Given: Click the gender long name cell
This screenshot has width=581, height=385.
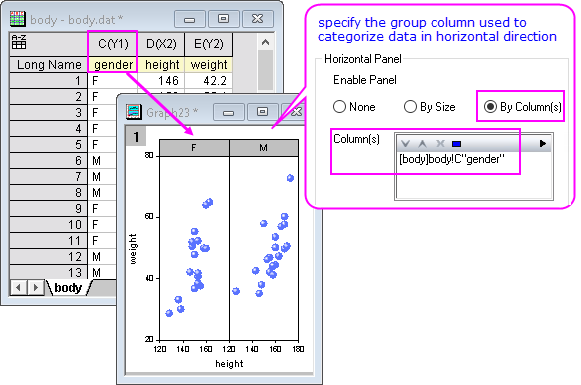Looking at the screenshot, I should tap(113, 64).
